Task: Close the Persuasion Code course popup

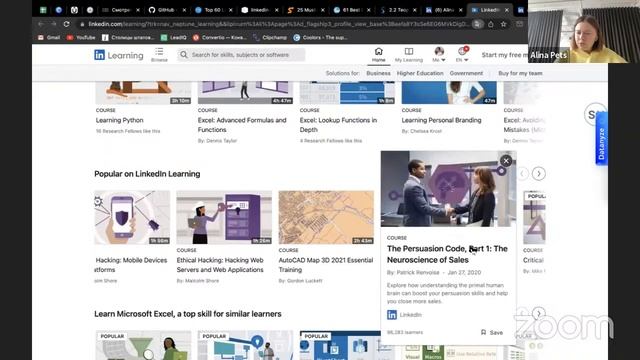Action: point(506,160)
